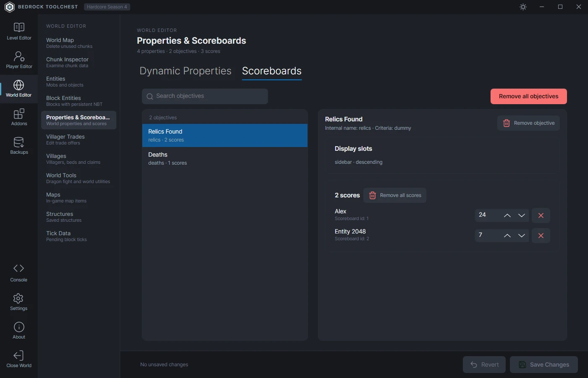Viewport: 588px width, 378px height.
Task: Click the Revert button
Action: (x=484, y=365)
